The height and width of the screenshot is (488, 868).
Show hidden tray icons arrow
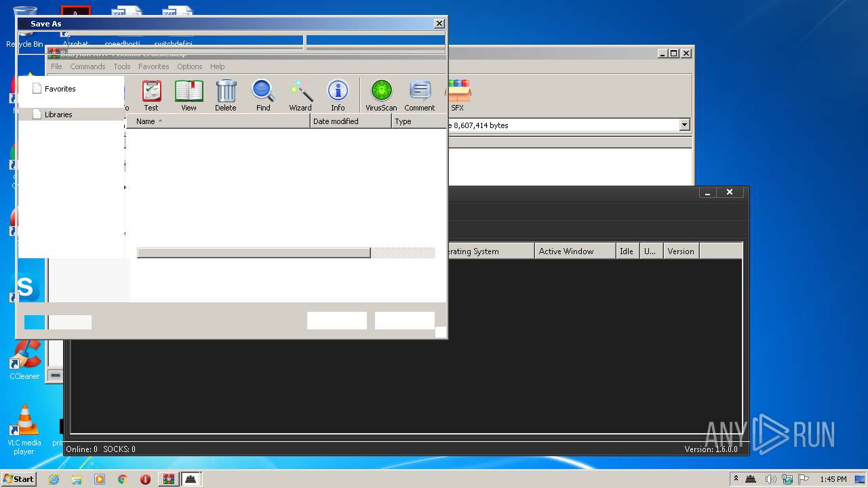736,479
